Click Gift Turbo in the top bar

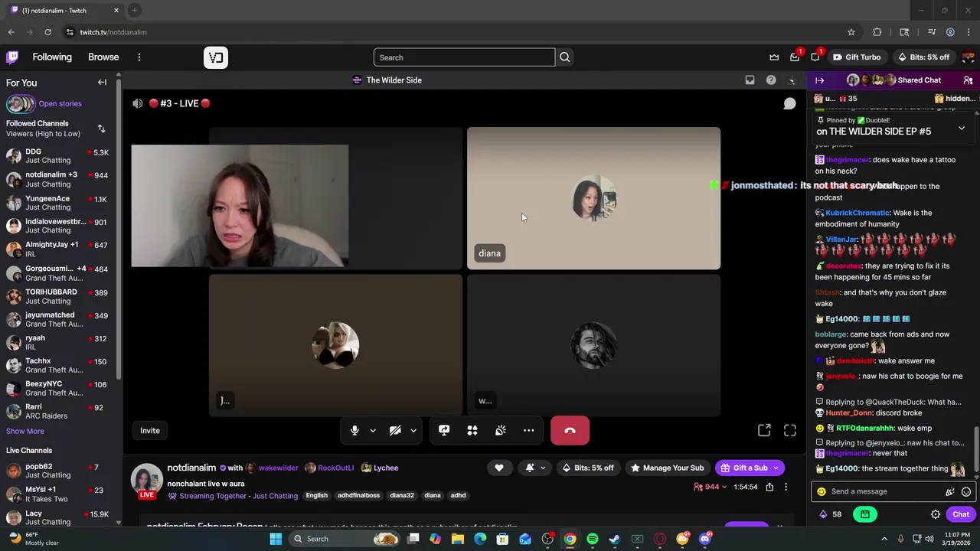[857, 57]
